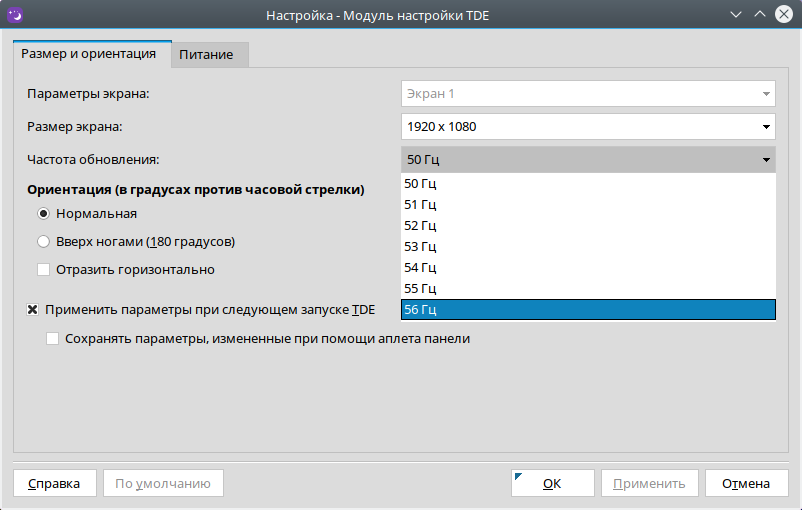Image resolution: width=802 pixels, height=510 pixels.
Task: Select the Нормальная orientation radio button
Action: [x=44, y=213]
